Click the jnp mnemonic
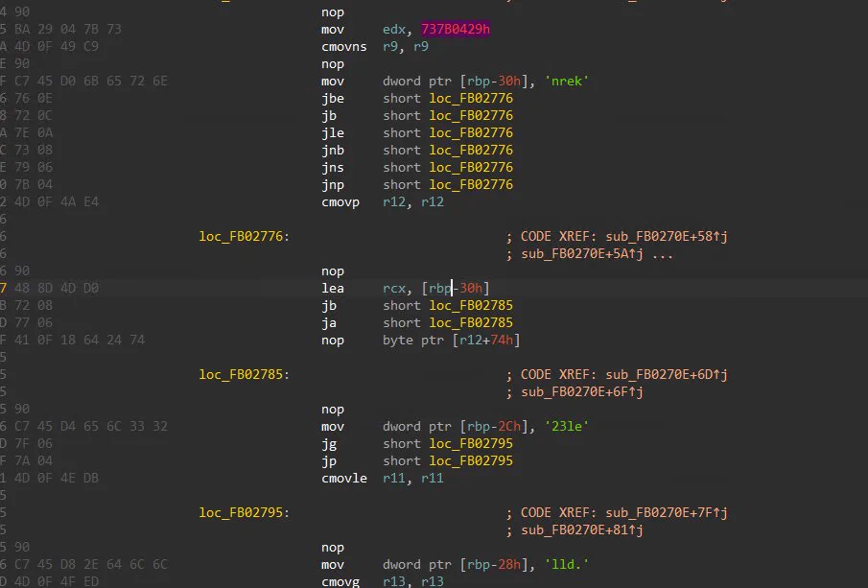Screen dimensions: 868x588 click(x=332, y=184)
